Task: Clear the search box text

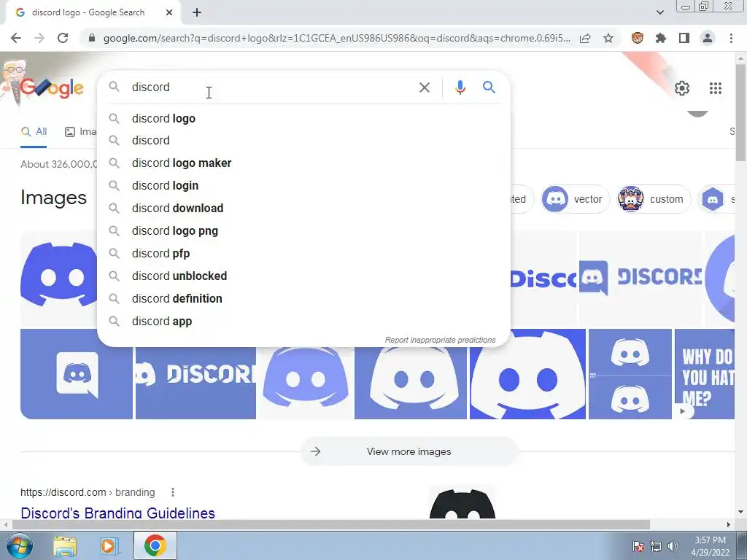Action: [x=424, y=87]
